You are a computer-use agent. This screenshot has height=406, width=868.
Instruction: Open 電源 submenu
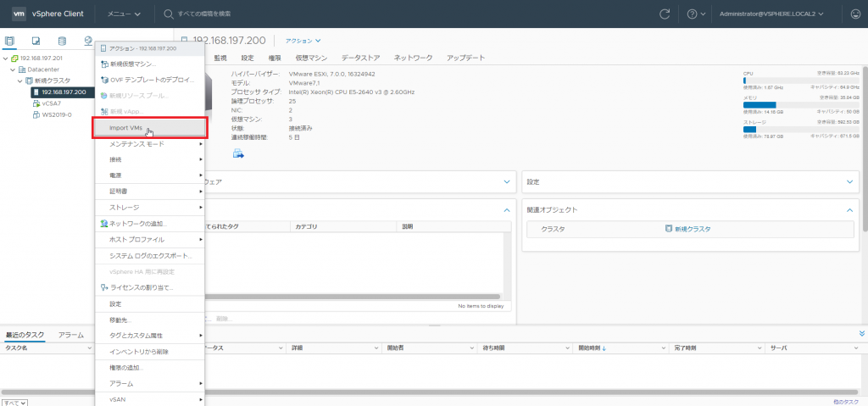point(150,175)
